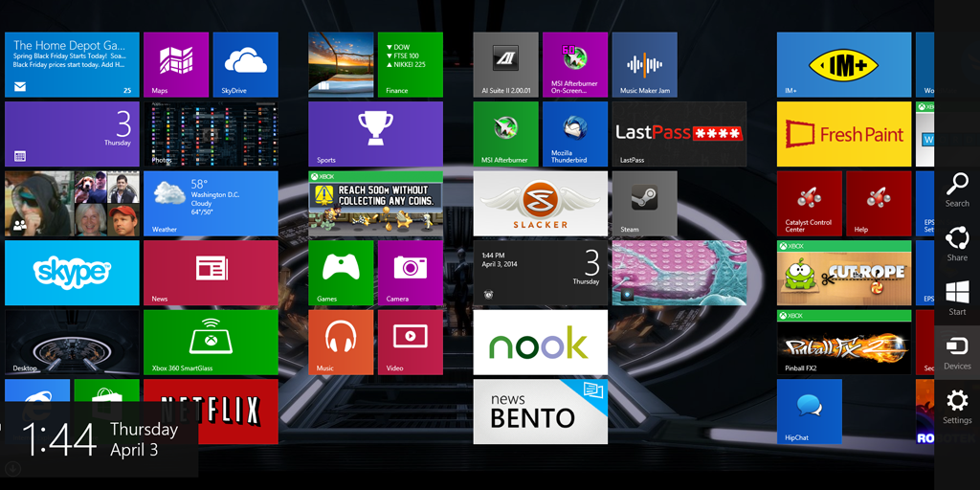Open the Settings charm
980x490 pixels.
click(x=957, y=408)
